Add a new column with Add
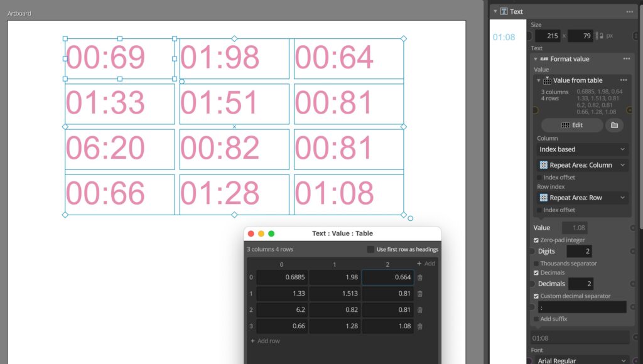This screenshot has width=643, height=364. [x=426, y=264]
